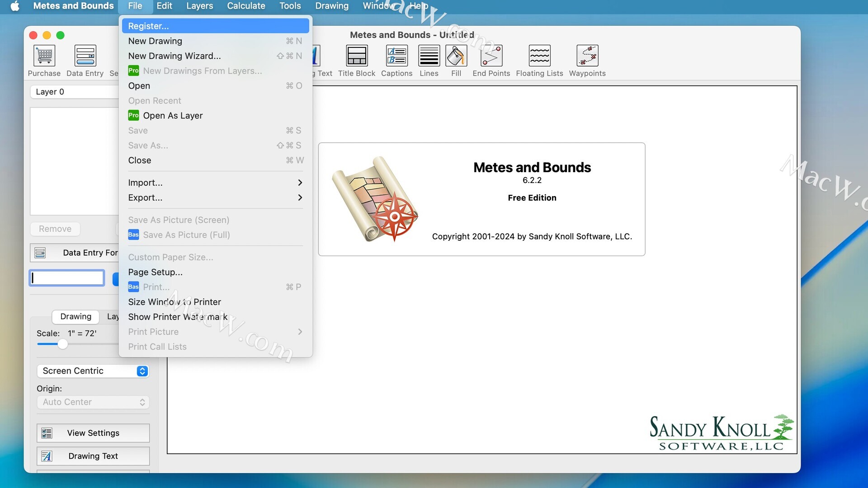Click the Pro badge beside New Drawings From Layers

(133, 70)
